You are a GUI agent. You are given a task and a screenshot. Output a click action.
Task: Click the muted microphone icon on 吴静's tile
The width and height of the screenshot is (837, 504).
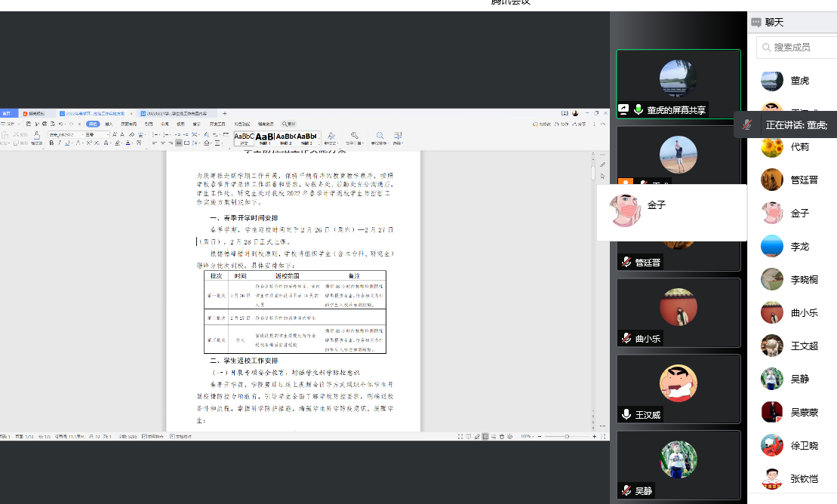pos(626,490)
